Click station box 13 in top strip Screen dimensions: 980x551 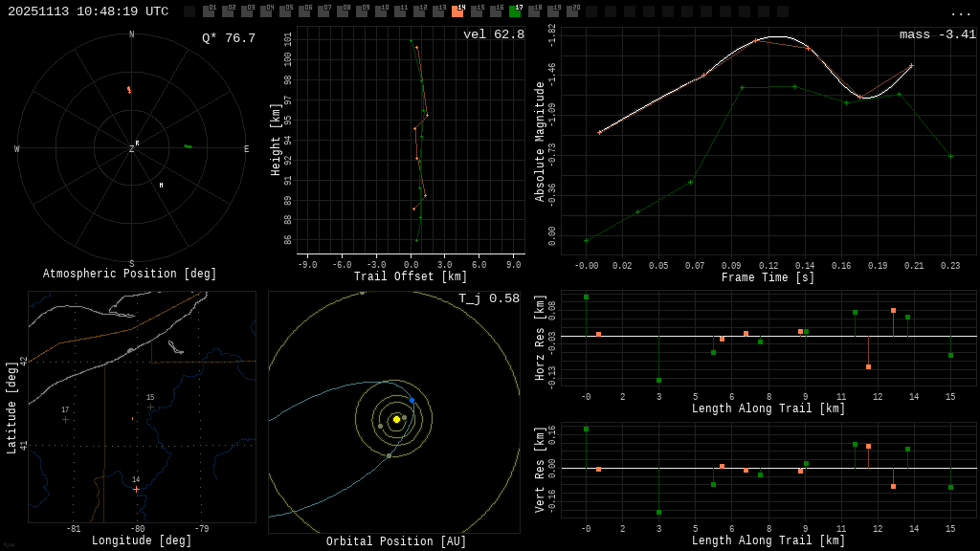pos(438,11)
